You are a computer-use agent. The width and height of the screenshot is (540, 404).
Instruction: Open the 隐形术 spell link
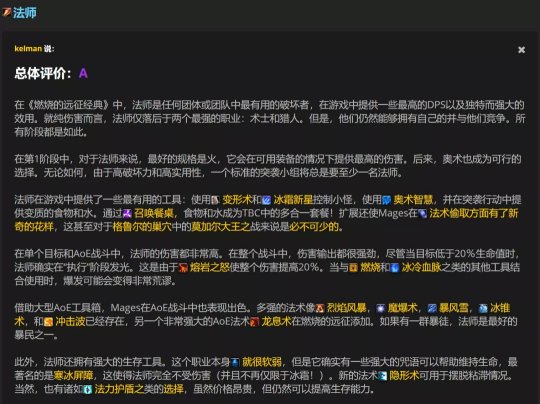tap(404, 376)
